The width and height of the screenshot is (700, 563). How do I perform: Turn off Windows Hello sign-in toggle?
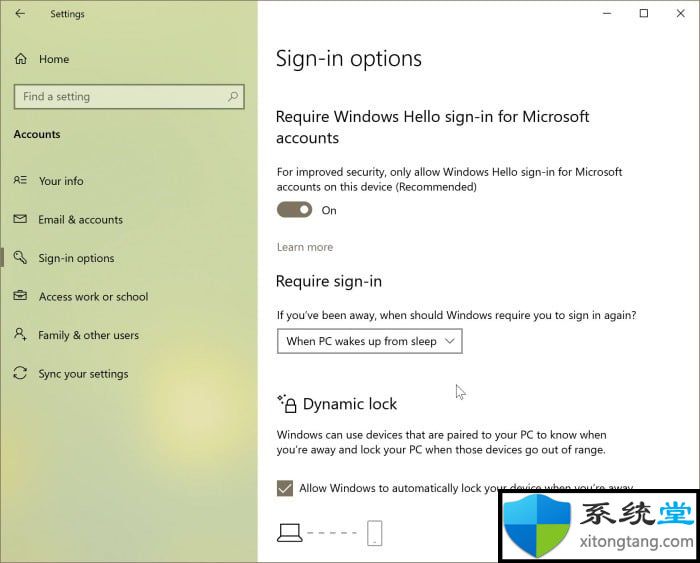tap(294, 210)
